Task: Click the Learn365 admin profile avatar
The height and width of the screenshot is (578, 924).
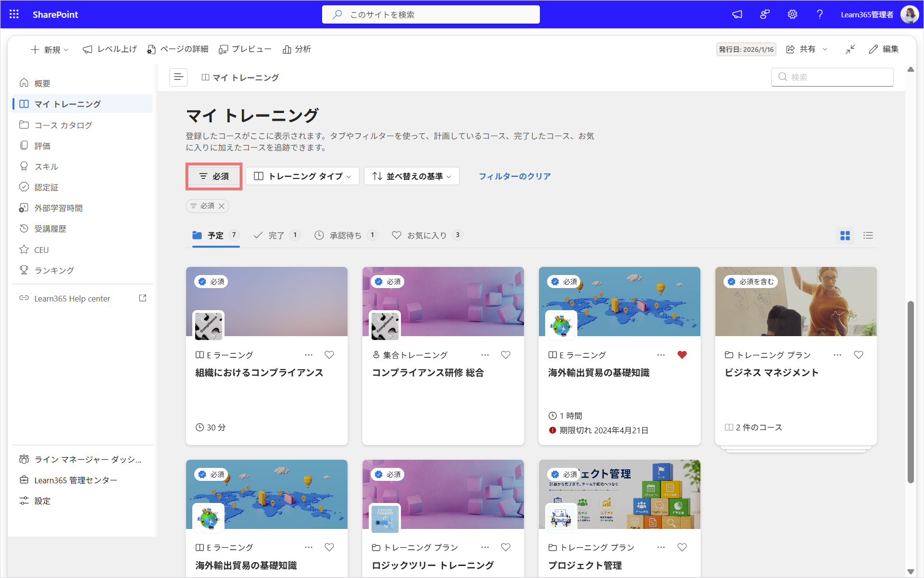Action: tap(909, 14)
